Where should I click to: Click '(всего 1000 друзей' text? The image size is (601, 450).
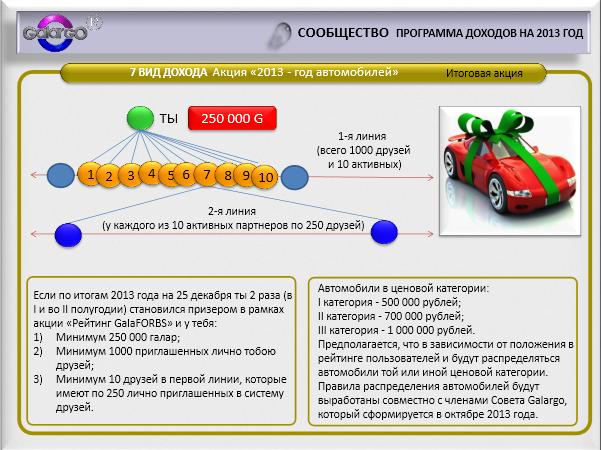point(363,150)
